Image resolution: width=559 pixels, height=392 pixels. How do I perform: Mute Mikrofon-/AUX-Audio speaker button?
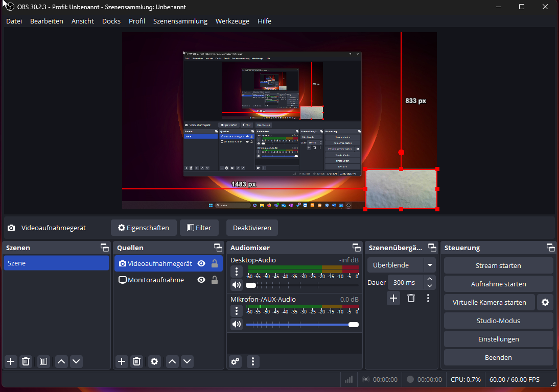click(237, 324)
